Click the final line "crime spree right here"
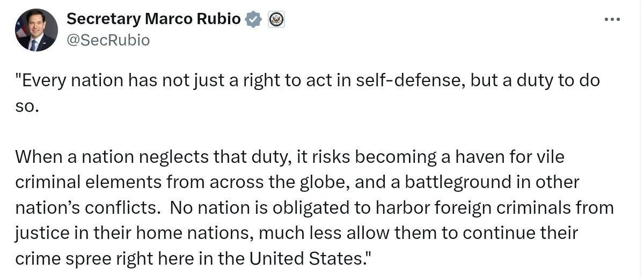 pos(193,258)
